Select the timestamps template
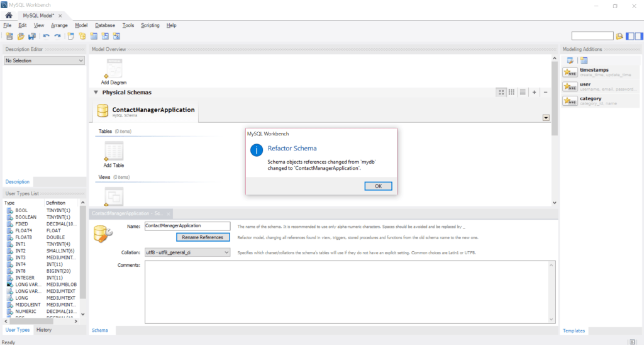Image resolution: width=644 pixels, height=345 pixels. 601,72
